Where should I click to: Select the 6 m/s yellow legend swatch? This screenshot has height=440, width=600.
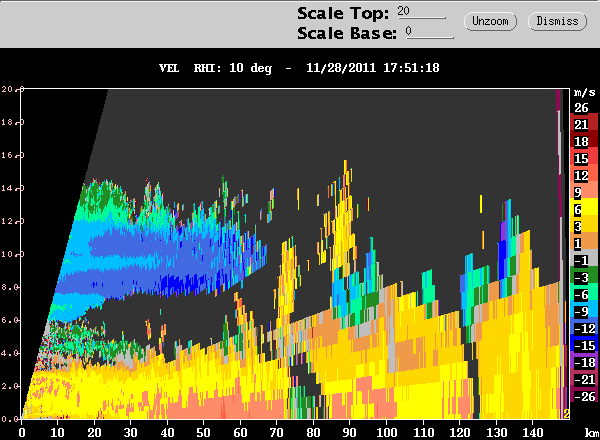[x=584, y=207]
